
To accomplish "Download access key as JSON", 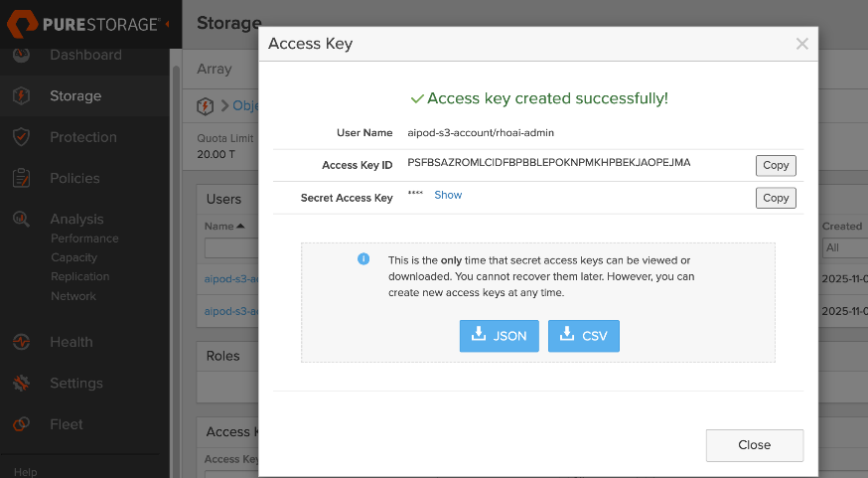I will tap(500, 336).
